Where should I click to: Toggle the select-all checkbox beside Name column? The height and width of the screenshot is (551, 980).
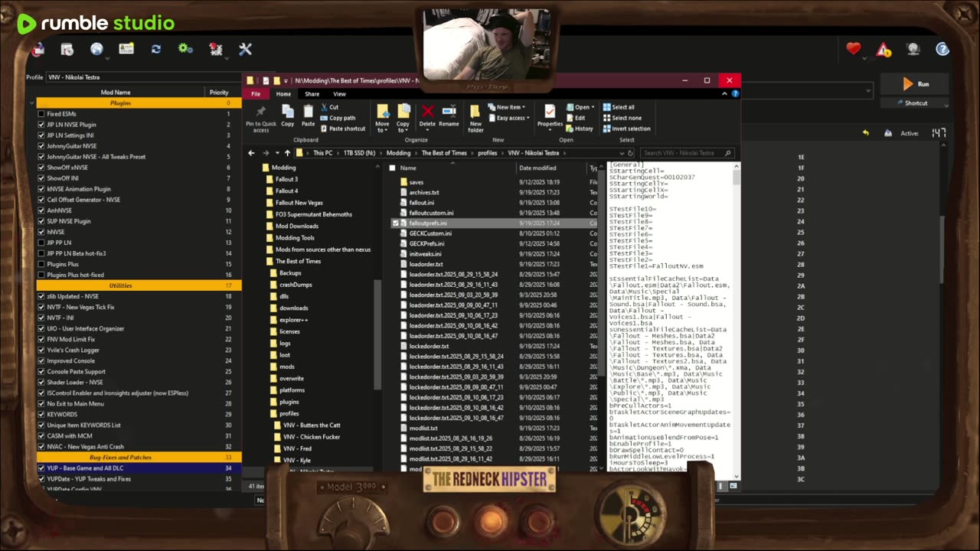click(x=392, y=168)
